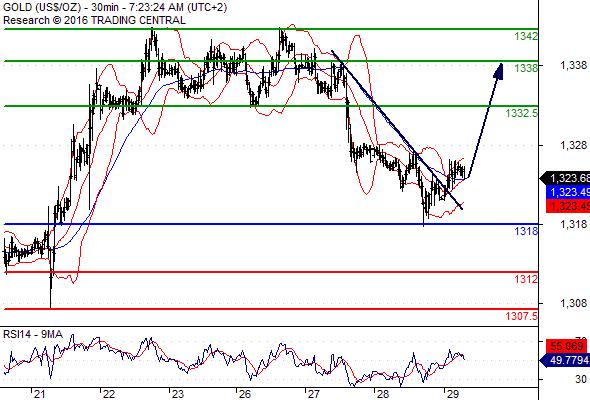Click the 1,338 price axis value

click(x=573, y=65)
